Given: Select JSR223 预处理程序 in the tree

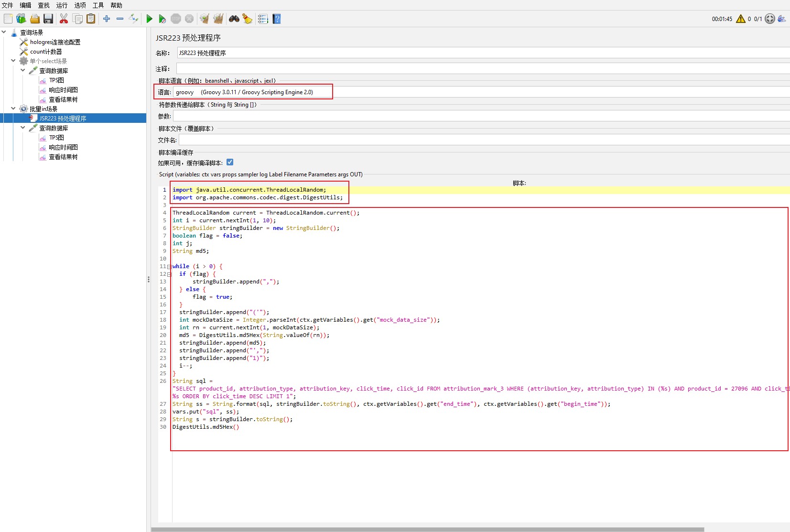Looking at the screenshot, I should [x=63, y=119].
